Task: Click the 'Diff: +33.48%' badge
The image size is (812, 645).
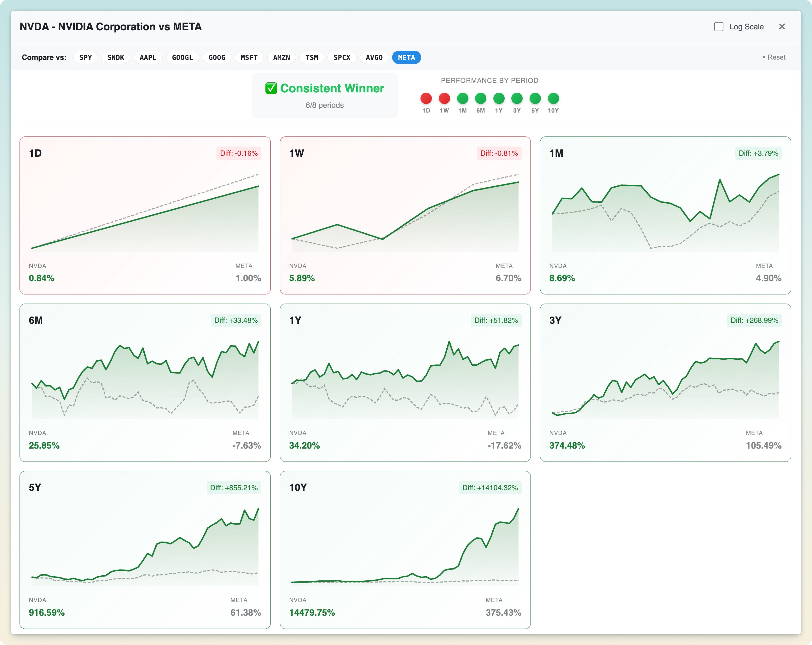Action: point(236,320)
